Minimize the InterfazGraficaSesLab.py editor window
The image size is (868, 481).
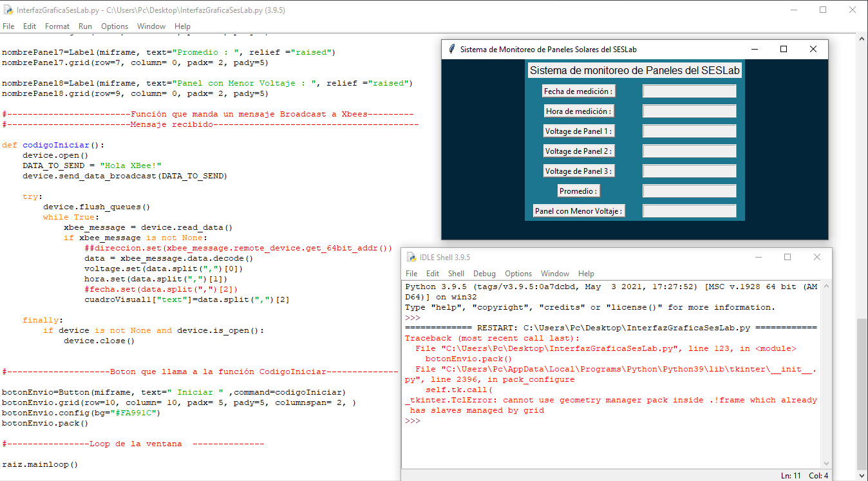pos(793,10)
